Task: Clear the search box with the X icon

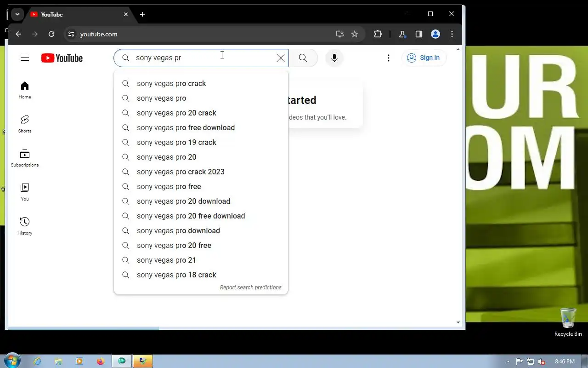Action: click(x=280, y=58)
